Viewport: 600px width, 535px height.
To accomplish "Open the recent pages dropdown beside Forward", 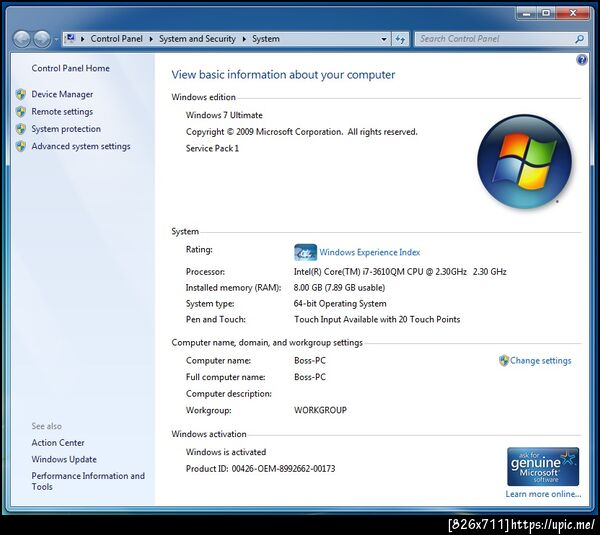I will pos(56,39).
